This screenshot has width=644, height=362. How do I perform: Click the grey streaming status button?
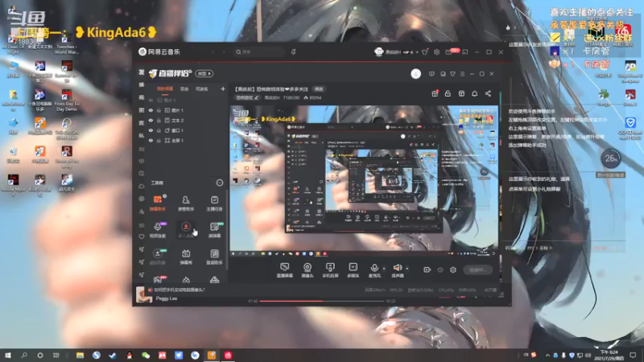pyautogui.click(x=478, y=269)
